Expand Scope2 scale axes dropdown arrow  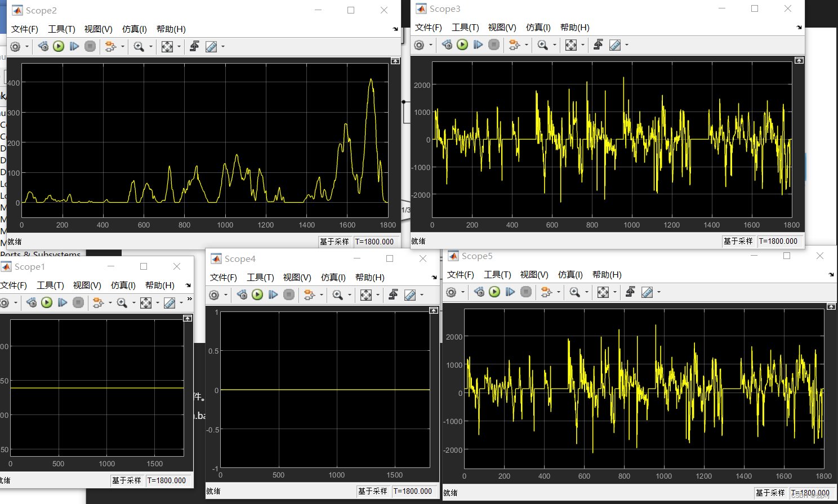(x=179, y=47)
